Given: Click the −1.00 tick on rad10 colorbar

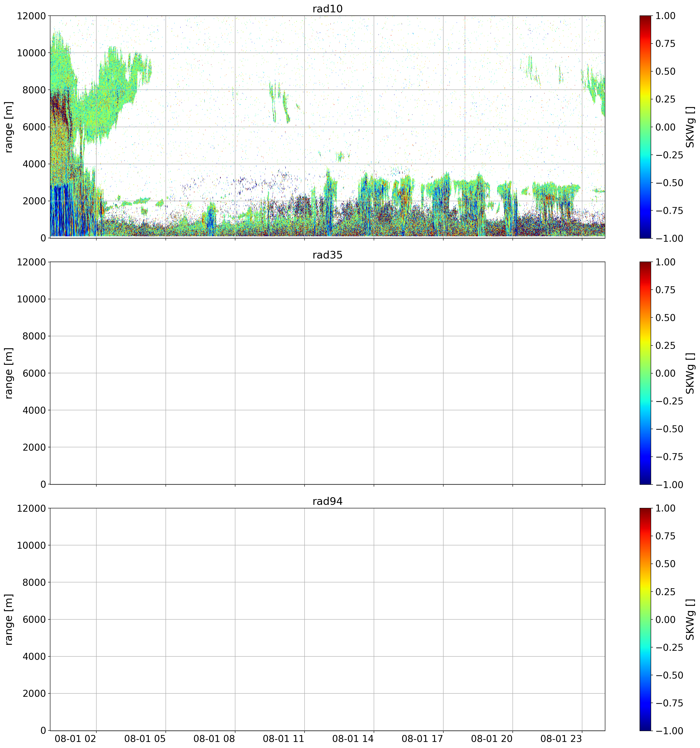Looking at the screenshot, I should tap(669, 238).
